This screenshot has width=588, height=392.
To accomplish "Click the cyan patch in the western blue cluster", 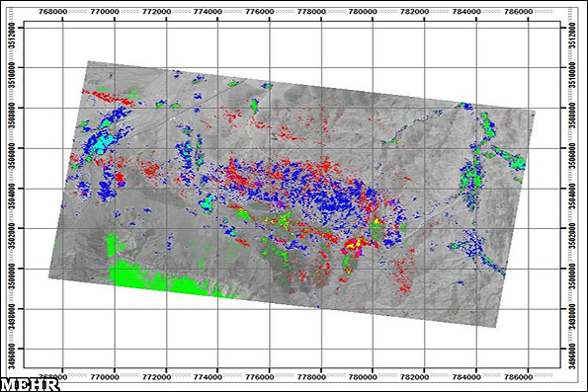I will click(x=105, y=143).
